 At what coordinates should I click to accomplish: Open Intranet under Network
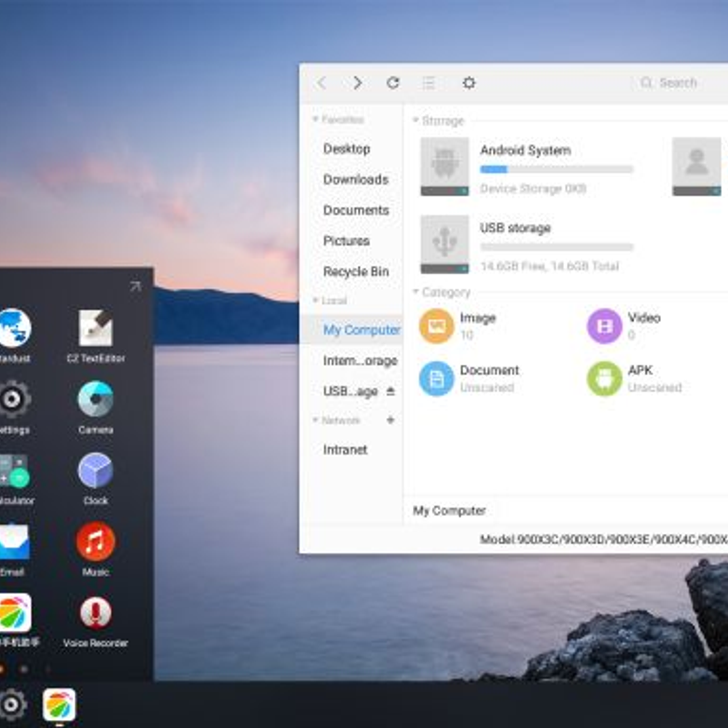click(x=345, y=449)
